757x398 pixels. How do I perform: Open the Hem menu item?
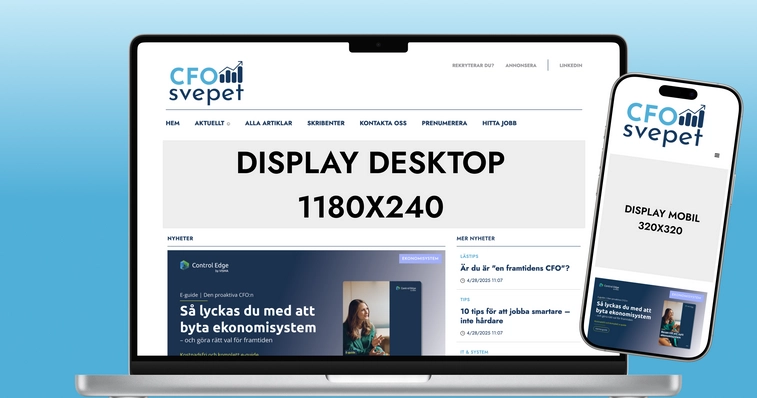[x=172, y=123]
